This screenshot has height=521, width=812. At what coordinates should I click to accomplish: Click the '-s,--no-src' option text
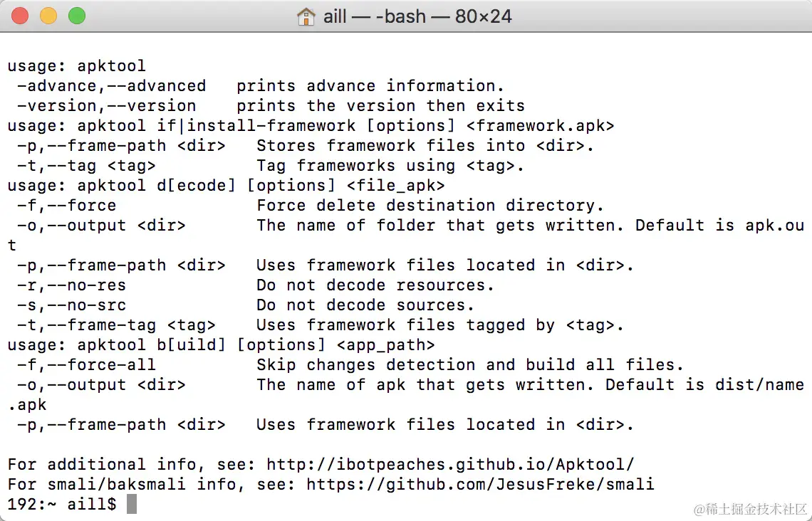click(x=71, y=305)
